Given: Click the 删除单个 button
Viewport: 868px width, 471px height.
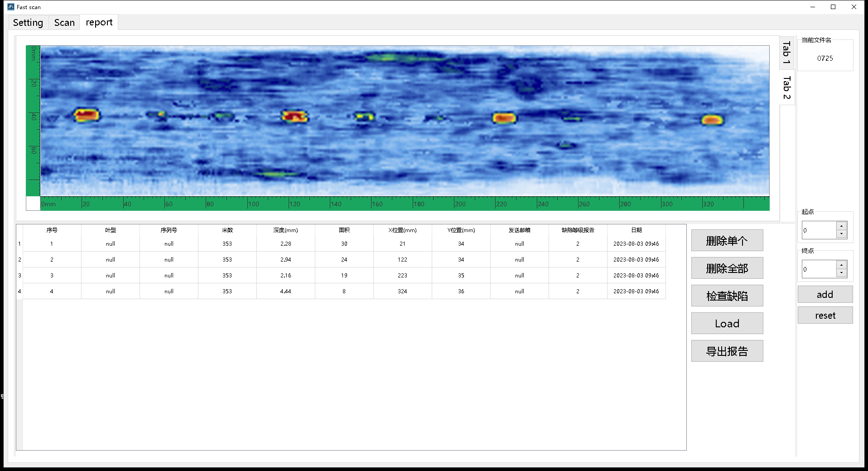Looking at the screenshot, I should (727, 241).
